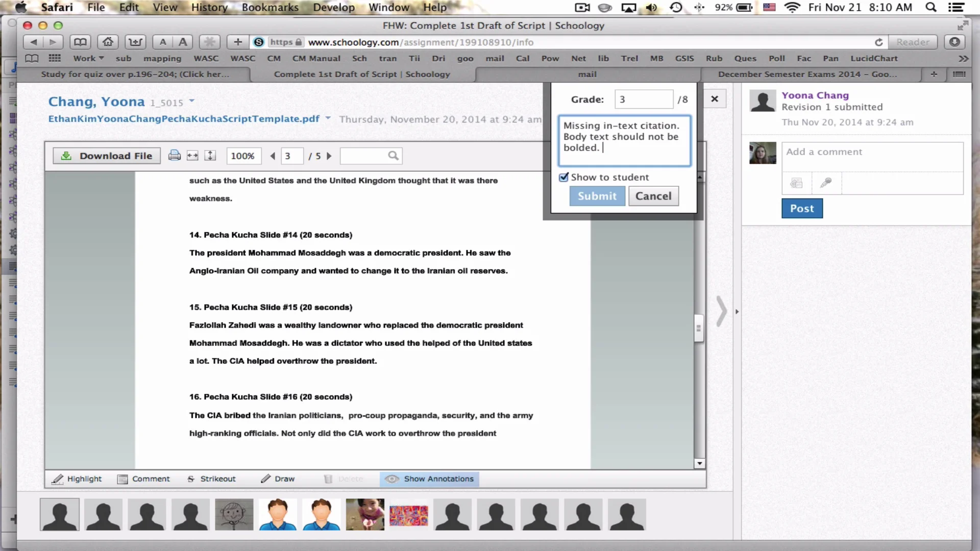Image resolution: width=980 pixels, height=551 pixels.
Task: Record an audio comment with the microphone
Action: (x=826, y=183)
